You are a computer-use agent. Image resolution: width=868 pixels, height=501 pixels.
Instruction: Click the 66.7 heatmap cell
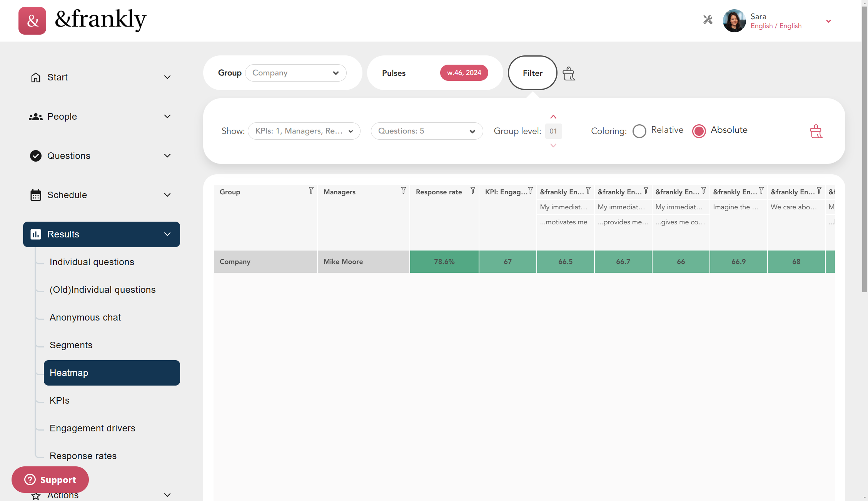point(623,262)
